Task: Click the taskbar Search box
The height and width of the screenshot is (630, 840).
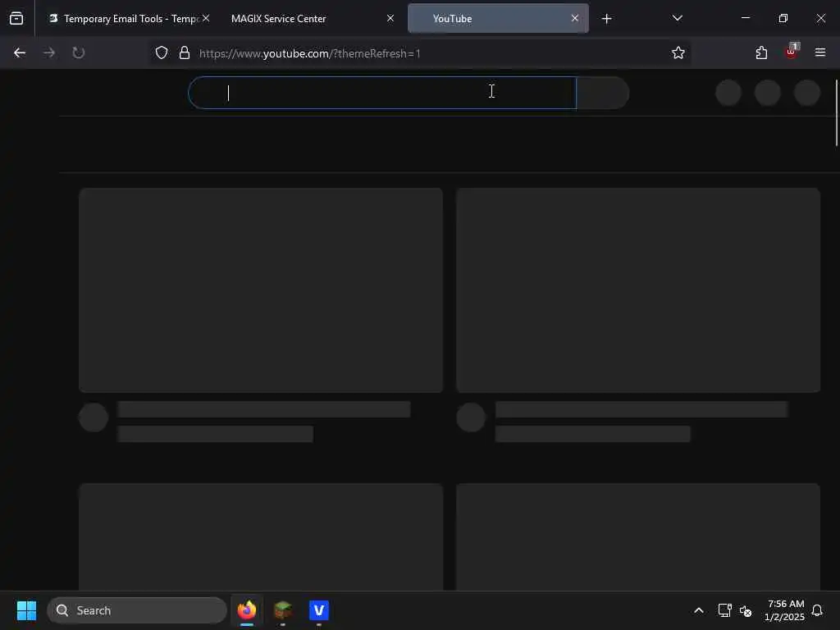Action: (137, 610)
